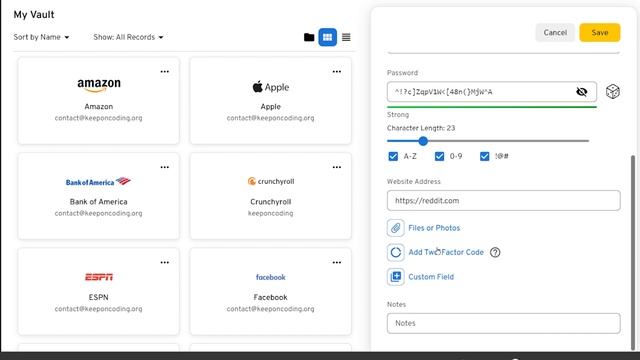This screenshot has height=360, width=640.
Task: Open Amazon record options menu
Action: (164, 71)
